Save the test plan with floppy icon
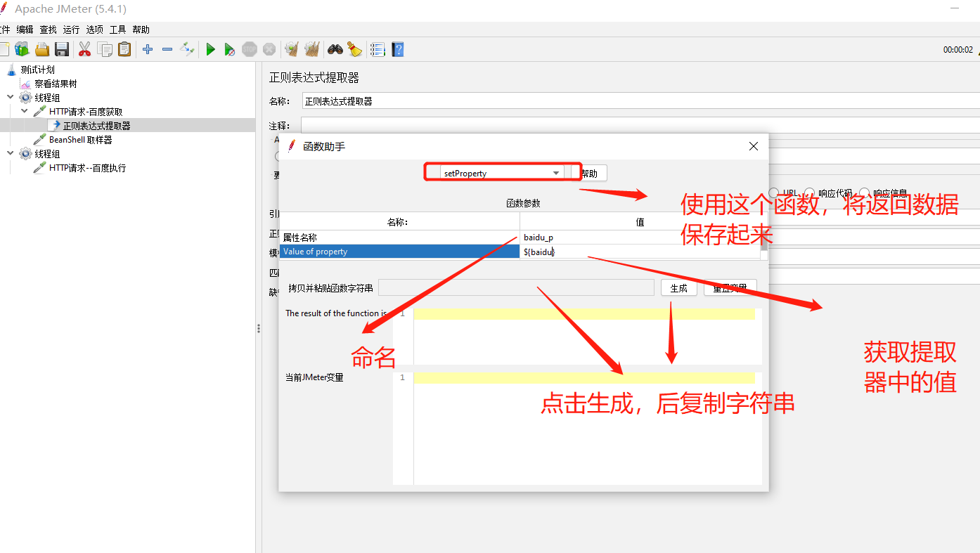 click(x=62, y=49)
